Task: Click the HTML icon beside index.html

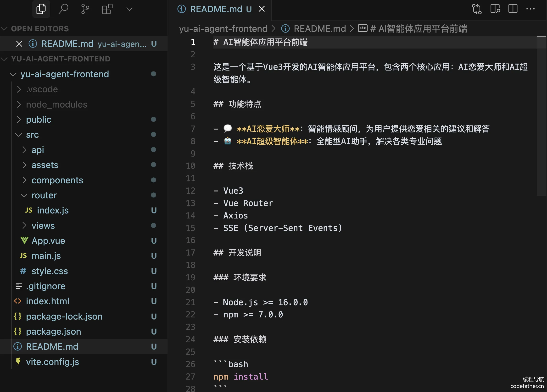Action: tap(18, 301)
